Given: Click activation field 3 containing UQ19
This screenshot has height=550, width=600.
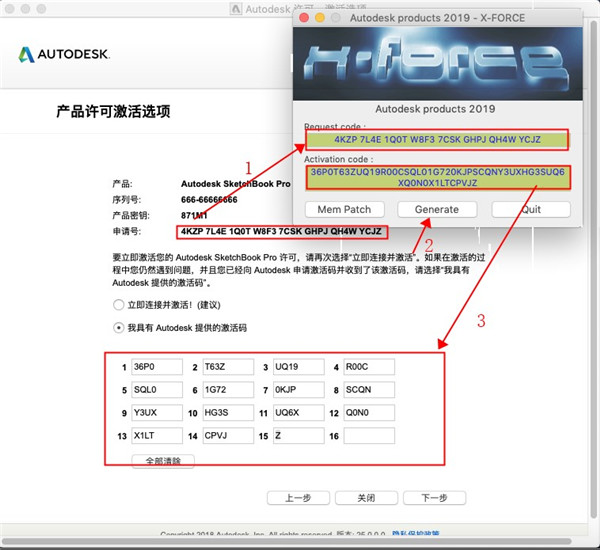Looking at the screenshot, I should [299, 367].
